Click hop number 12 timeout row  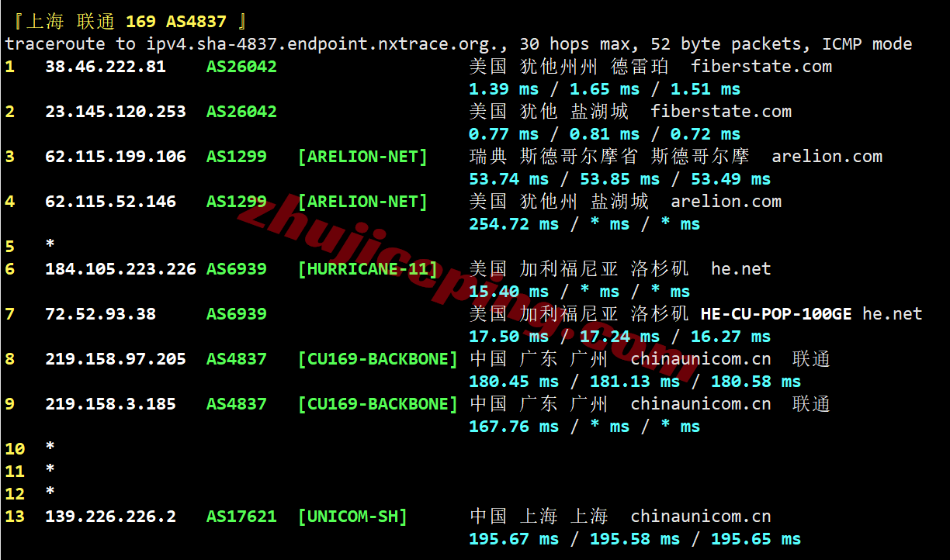point(29,494)
